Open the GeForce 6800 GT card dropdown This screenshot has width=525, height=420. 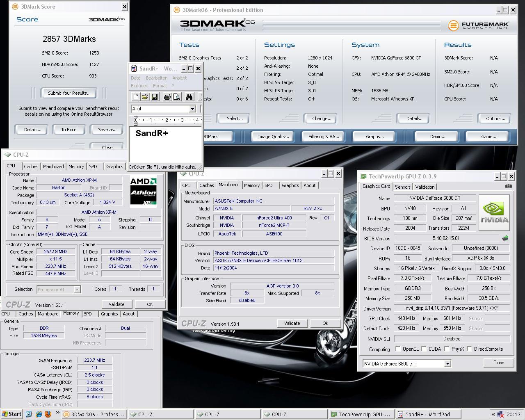click(x=447, y=364)
